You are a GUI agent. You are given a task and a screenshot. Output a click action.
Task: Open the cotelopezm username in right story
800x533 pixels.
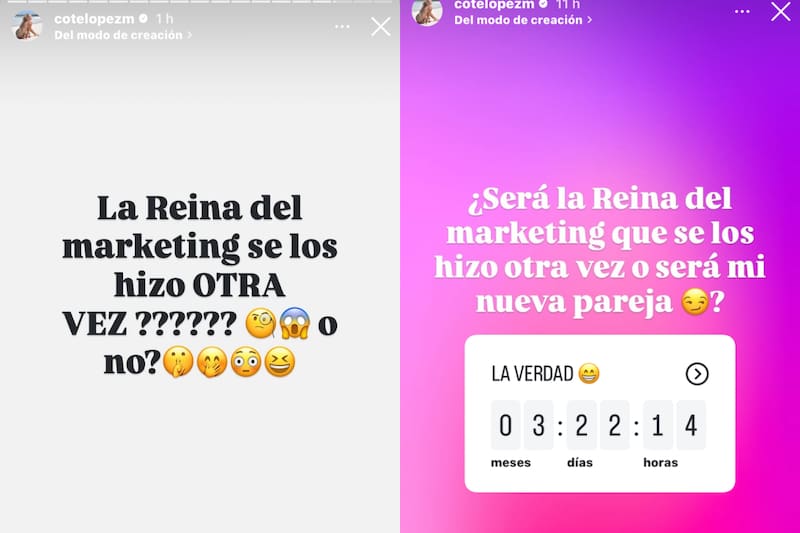click(494, 5)
